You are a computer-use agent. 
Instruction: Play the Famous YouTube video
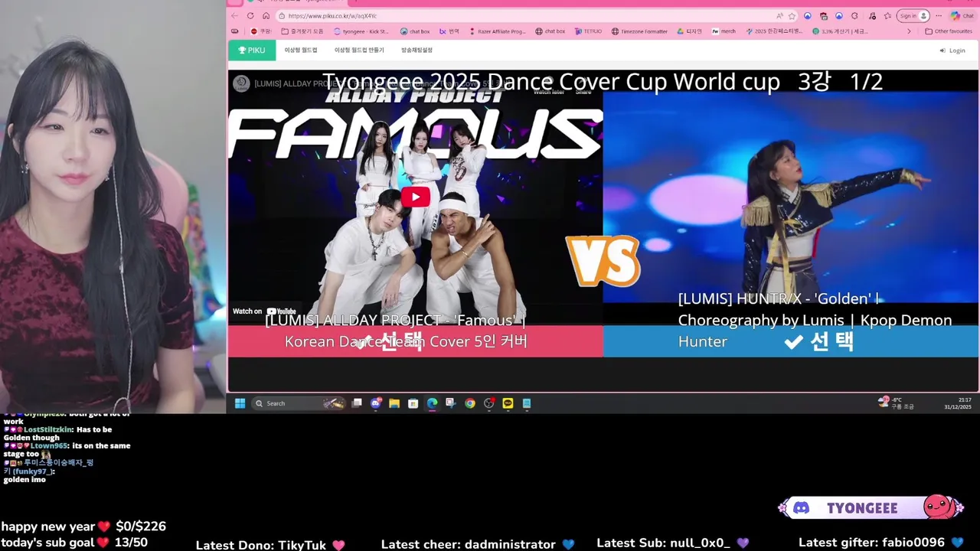coord(415,197)
